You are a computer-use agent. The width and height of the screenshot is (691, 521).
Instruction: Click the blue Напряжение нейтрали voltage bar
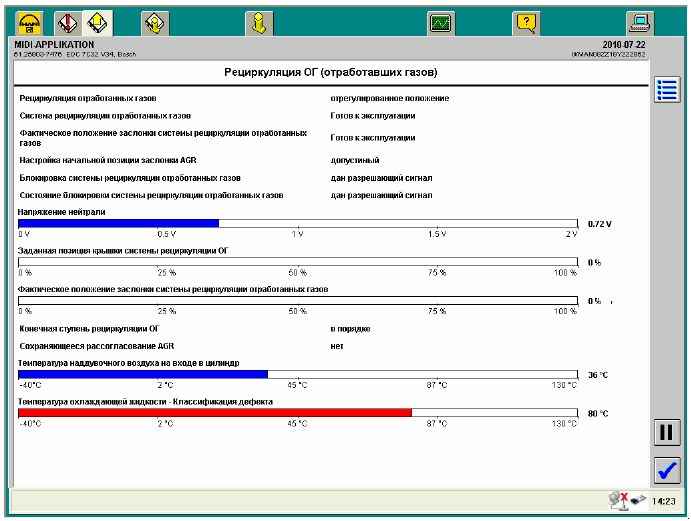pos(118,224)
